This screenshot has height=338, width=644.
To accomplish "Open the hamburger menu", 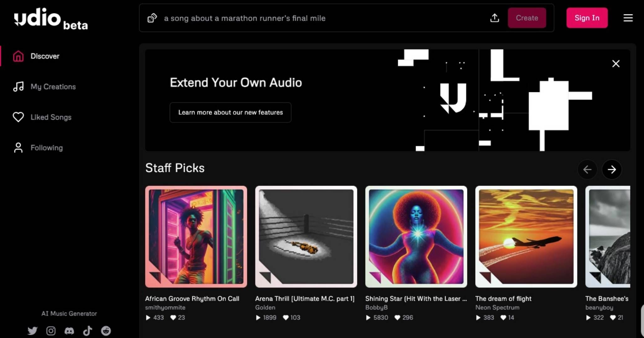I will (628, 18).
